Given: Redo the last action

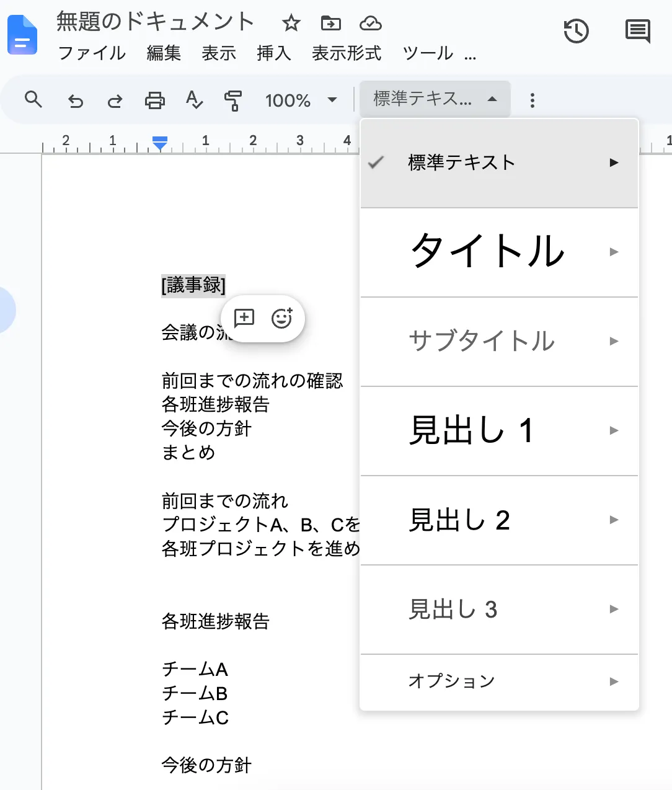Looking at the screenshot, I should pyautogui.click(x=115, y=100).
